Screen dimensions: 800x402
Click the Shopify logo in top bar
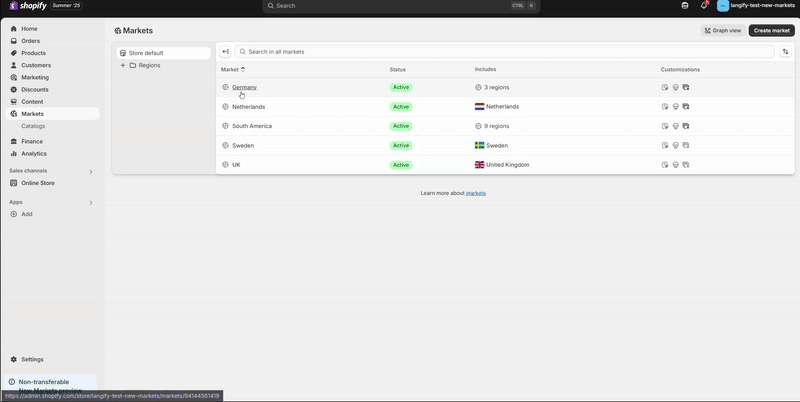point(28,6)
